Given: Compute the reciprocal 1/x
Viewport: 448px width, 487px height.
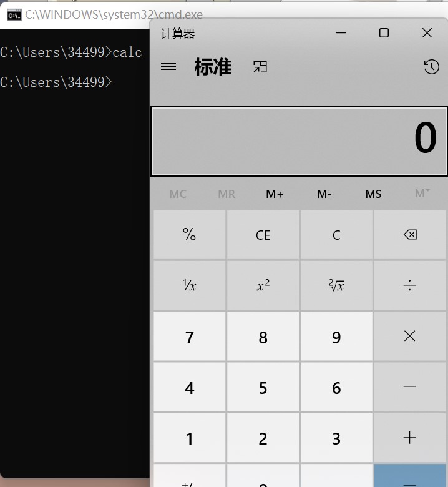Looking at the screenshot, I should [x=190, y=285].
